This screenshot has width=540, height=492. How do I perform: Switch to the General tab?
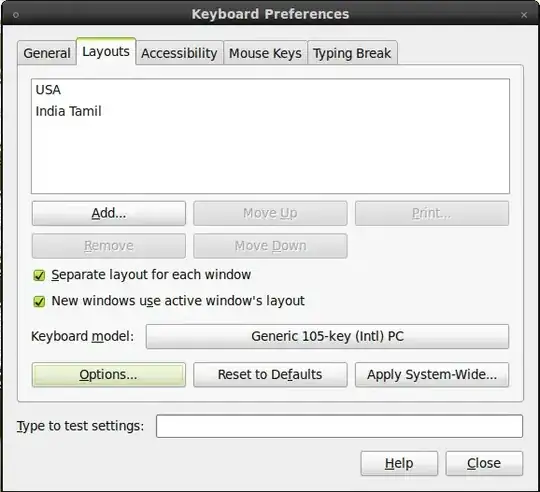(x=47, y=53)
